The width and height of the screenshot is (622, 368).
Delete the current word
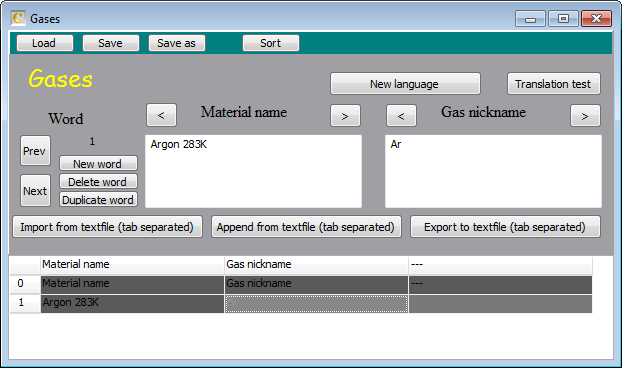(98, 182)
